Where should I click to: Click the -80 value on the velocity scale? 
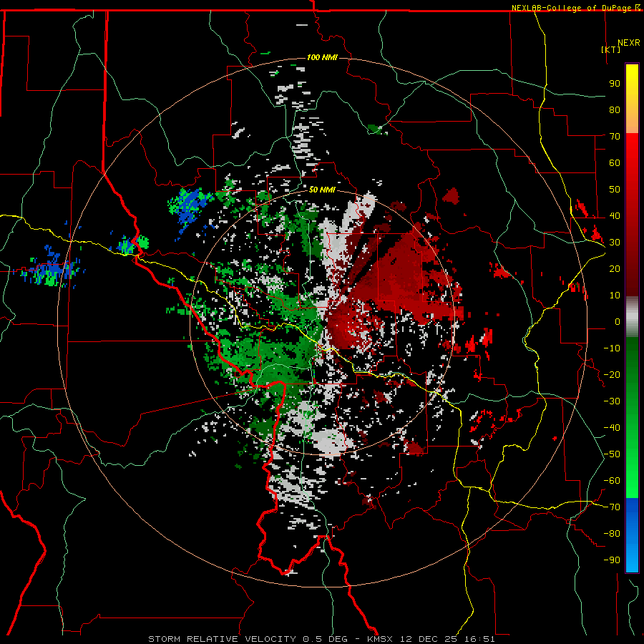(x=612, y=534)
